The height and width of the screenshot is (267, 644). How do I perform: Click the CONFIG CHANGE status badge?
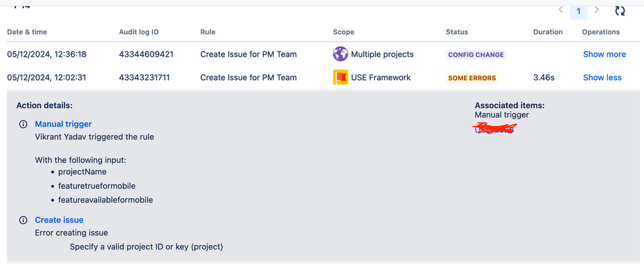[x=476, y=55]
